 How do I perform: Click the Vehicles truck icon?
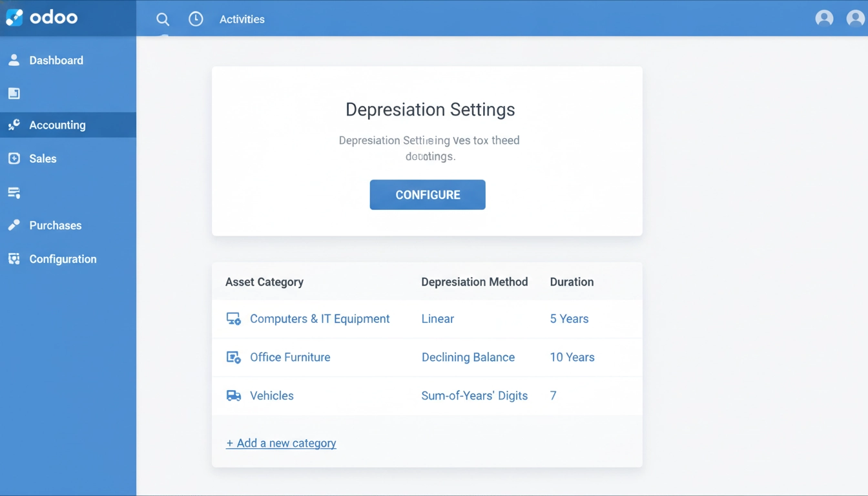[x=233, y=396]
